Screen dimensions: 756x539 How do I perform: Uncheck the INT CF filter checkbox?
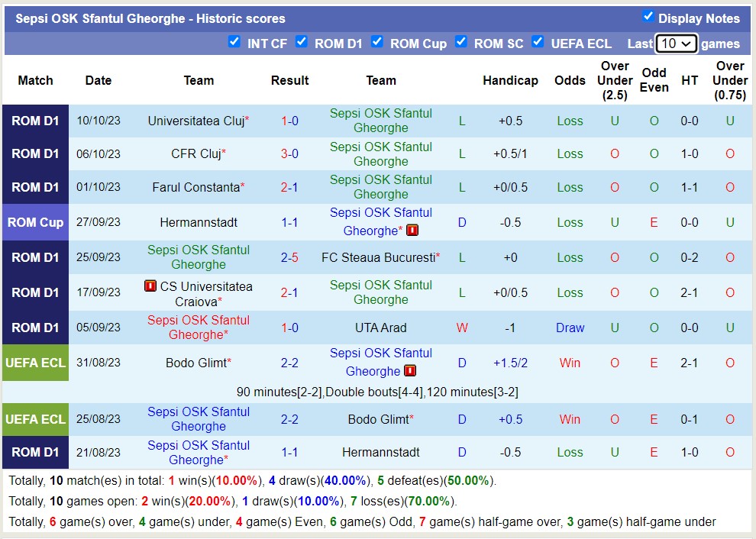click(234, 42)
